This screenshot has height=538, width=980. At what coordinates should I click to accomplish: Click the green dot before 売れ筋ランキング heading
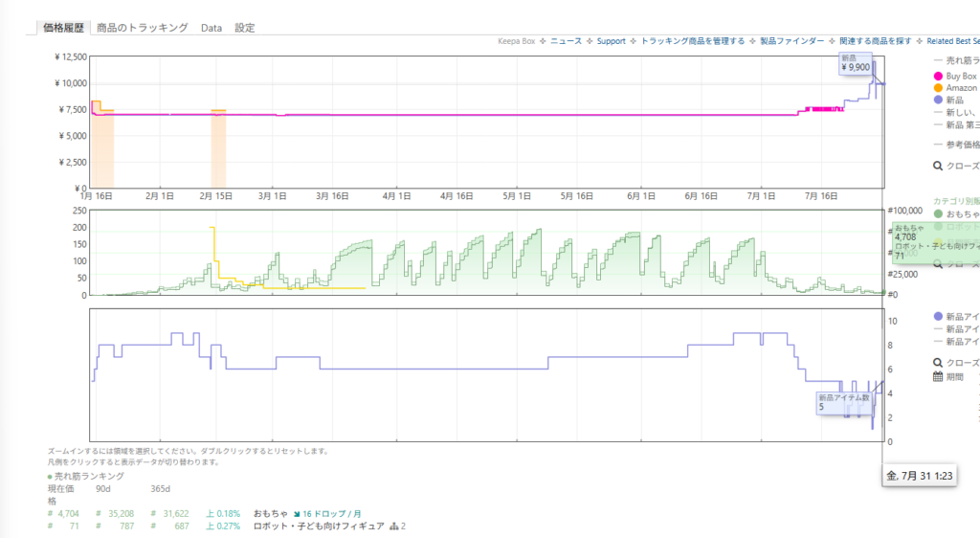click(x=50, y=477)
